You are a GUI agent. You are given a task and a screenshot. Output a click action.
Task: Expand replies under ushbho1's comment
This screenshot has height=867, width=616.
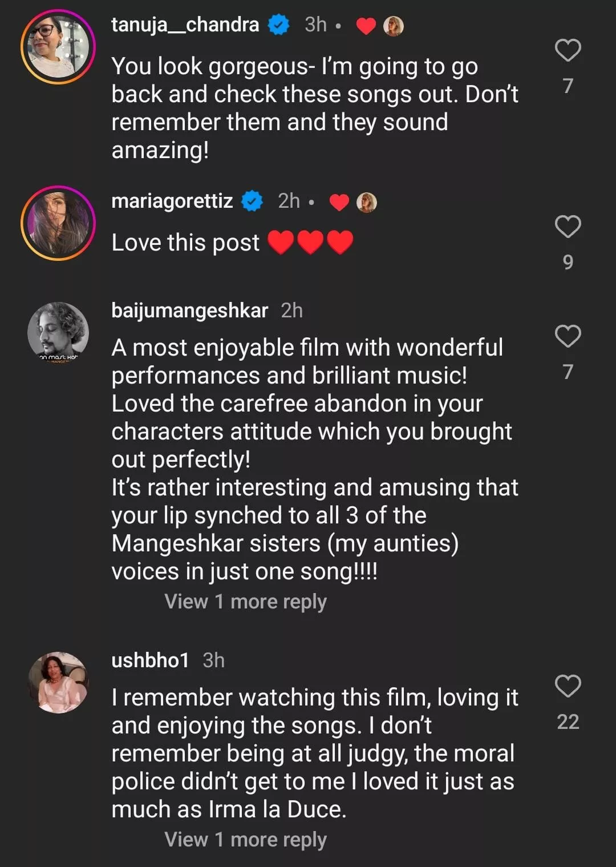[245, 840]
